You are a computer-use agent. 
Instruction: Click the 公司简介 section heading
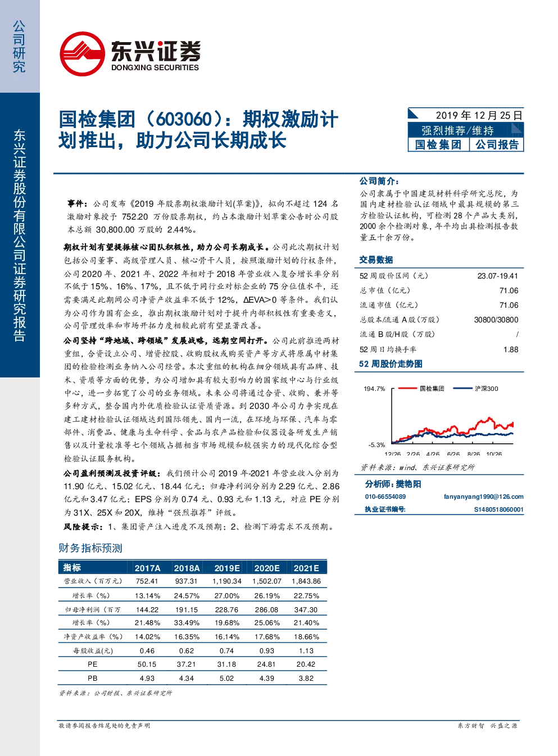(379, 181)
